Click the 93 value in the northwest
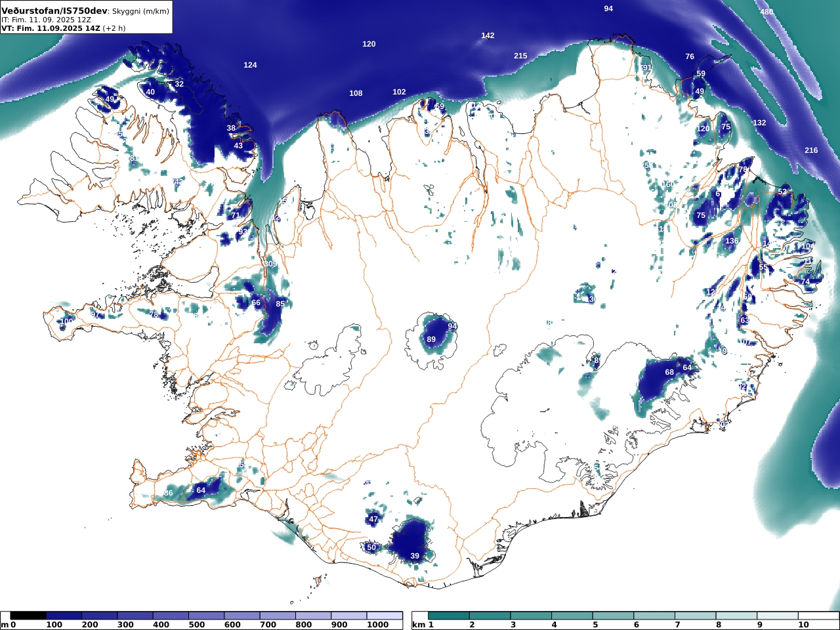Screen dimensions: 840x630 (x=243, y=232)
